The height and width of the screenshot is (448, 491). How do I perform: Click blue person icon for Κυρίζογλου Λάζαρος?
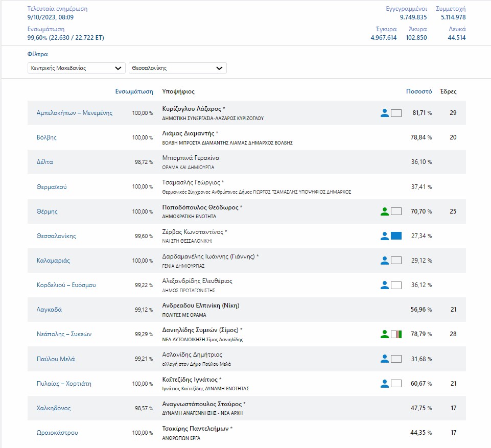point(385,113)
